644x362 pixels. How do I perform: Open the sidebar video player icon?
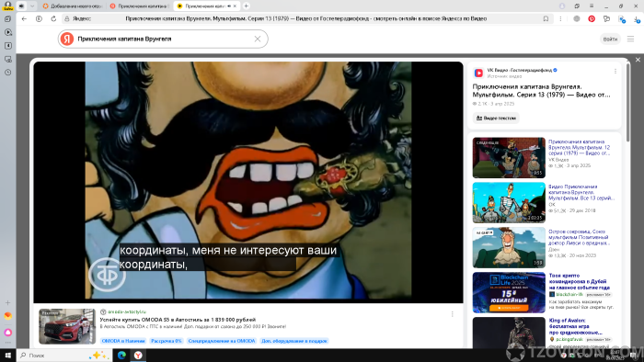tap(7, 32)
